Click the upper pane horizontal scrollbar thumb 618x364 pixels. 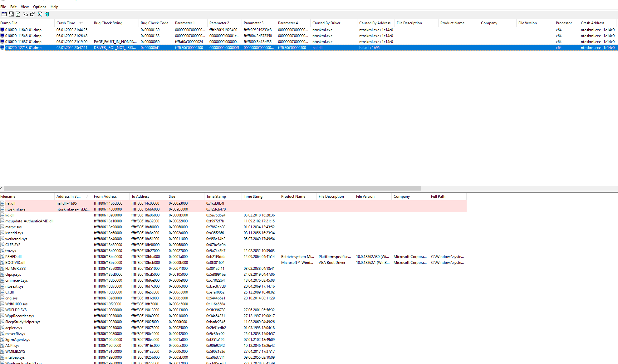pos(212,188)
